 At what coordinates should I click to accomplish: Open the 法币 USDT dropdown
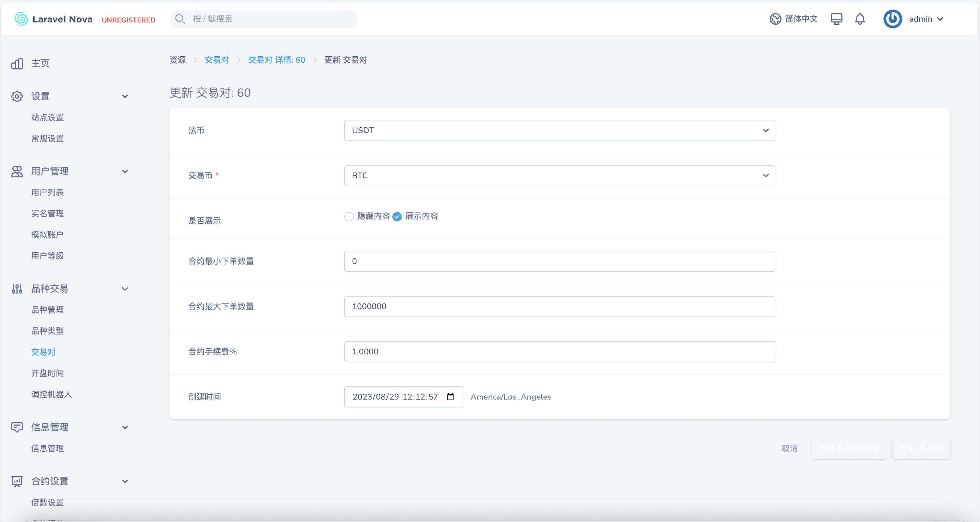coord(559,130)
